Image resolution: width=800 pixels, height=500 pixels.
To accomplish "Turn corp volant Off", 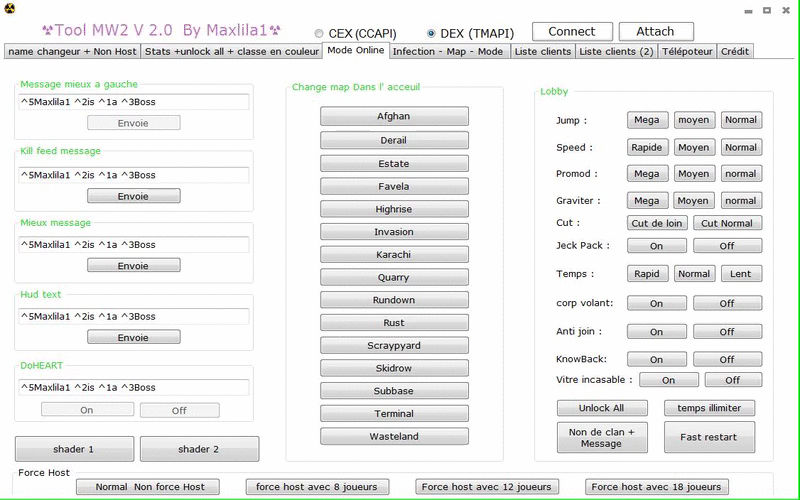I will pos(728,304).
